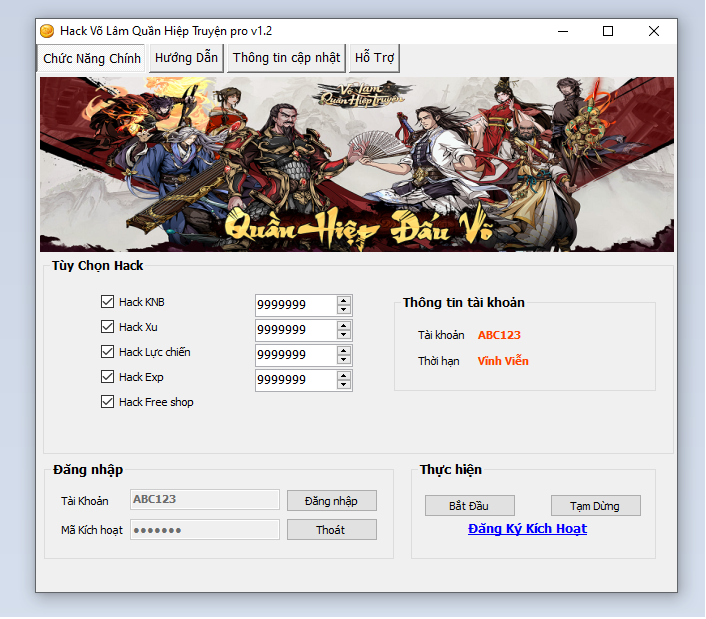
Task: Increase Hack KNB value with up arrow
Action: point(344,300)
